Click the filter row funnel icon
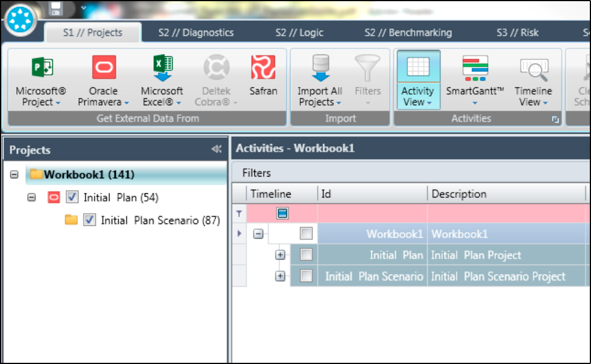This screenshot has height=364, width=591. (x=239, y=214)
